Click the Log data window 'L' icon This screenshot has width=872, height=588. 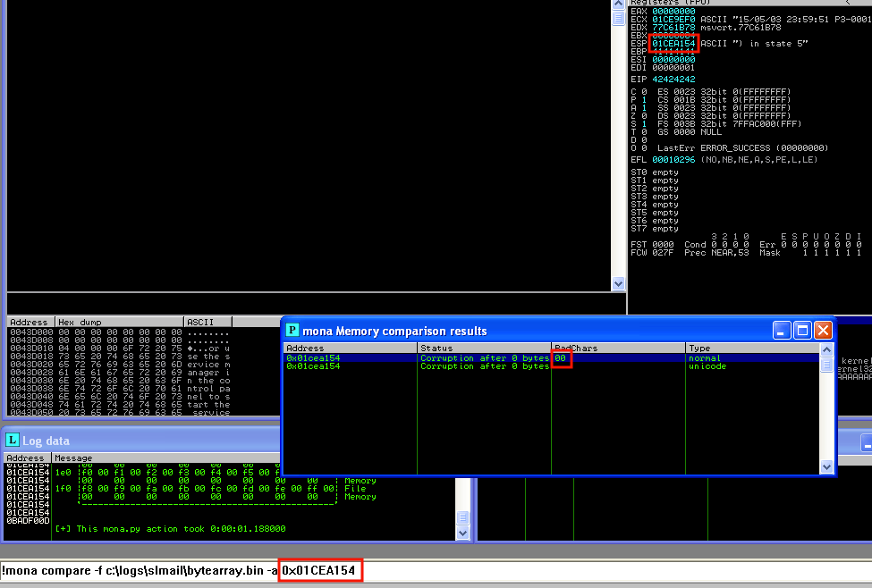pos(13,440)
